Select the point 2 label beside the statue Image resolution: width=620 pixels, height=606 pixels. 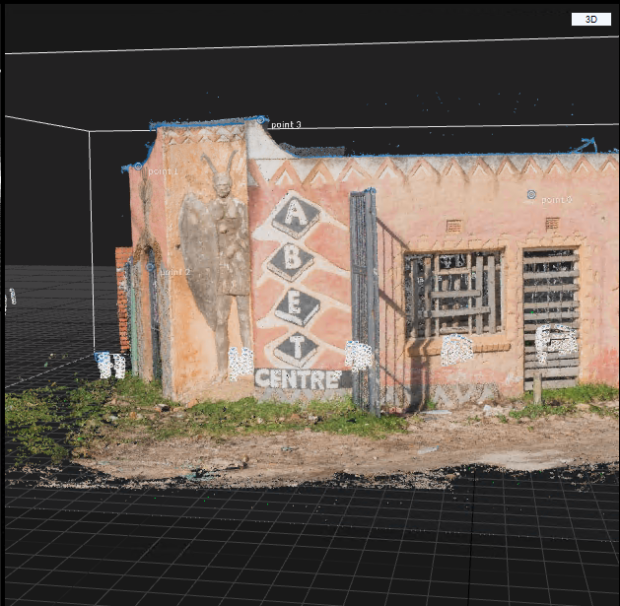(x=175, y=271)
